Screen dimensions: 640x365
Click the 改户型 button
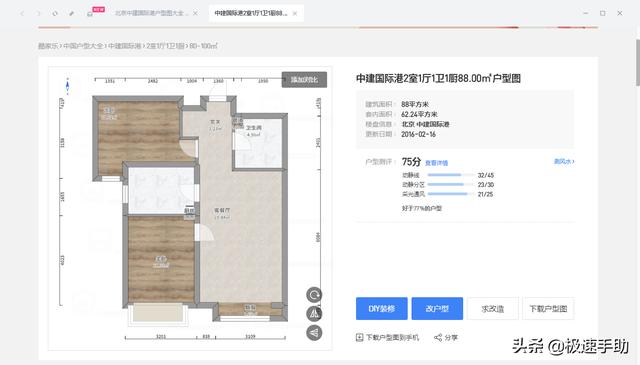[x=437, y=308]
